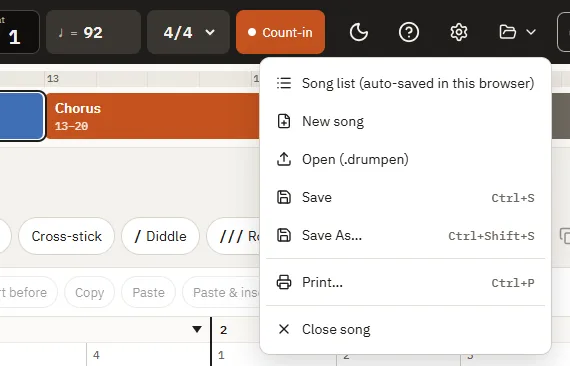Click the measure 2 label in the grid
This screenshot has height=366, width=570.
pyautogui.click(x=224, y=330)
